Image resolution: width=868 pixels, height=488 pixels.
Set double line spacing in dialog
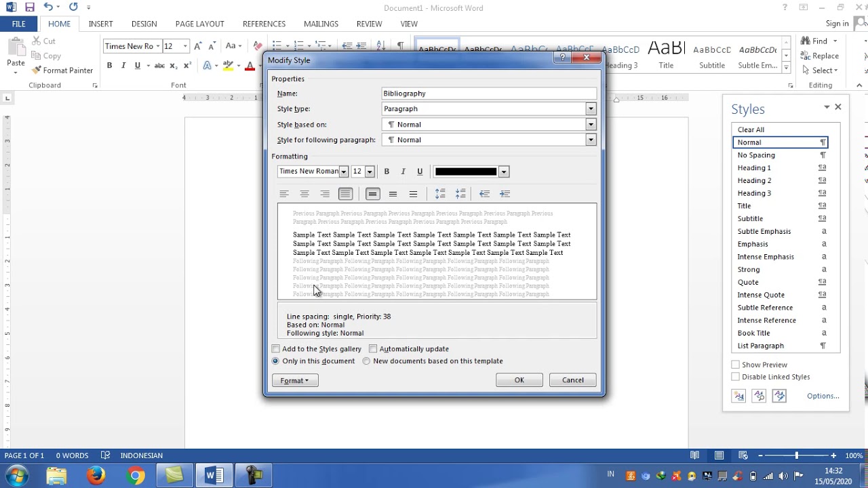(x=413, y=194)
